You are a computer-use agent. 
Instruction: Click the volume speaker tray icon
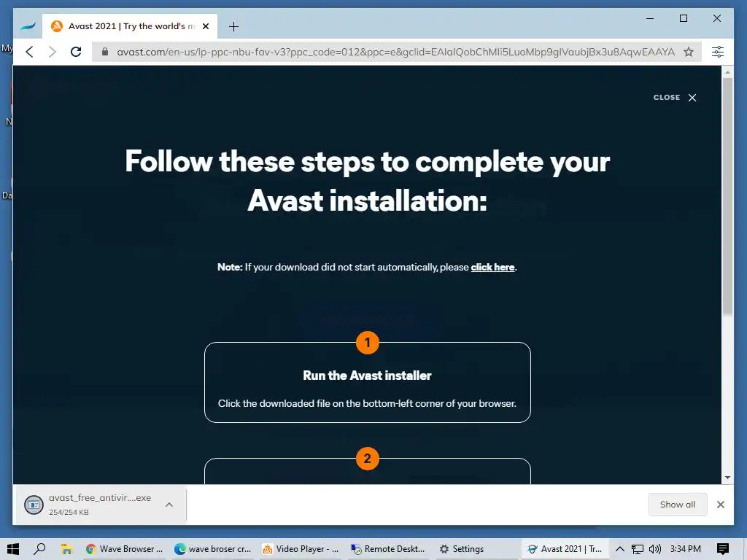coord(655,549)
